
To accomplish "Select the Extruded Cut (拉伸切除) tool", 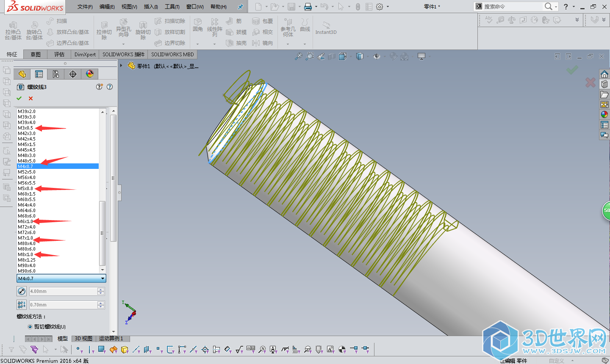I will [x=104, y=31].
